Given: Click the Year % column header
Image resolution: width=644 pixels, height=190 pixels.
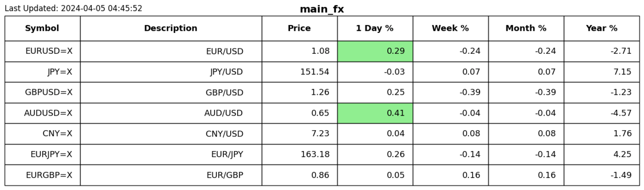Looking at the screenshot, I should coord(602,28).
